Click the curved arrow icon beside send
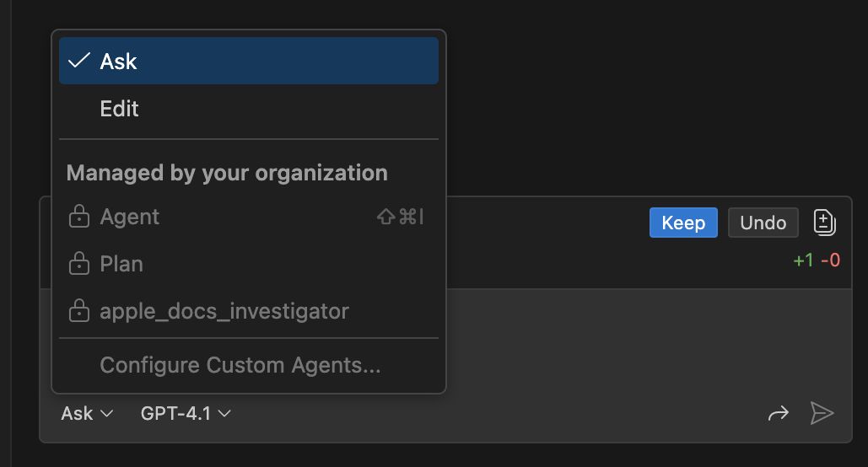Viewport: 868px width, 467px height. pos(778,413)
